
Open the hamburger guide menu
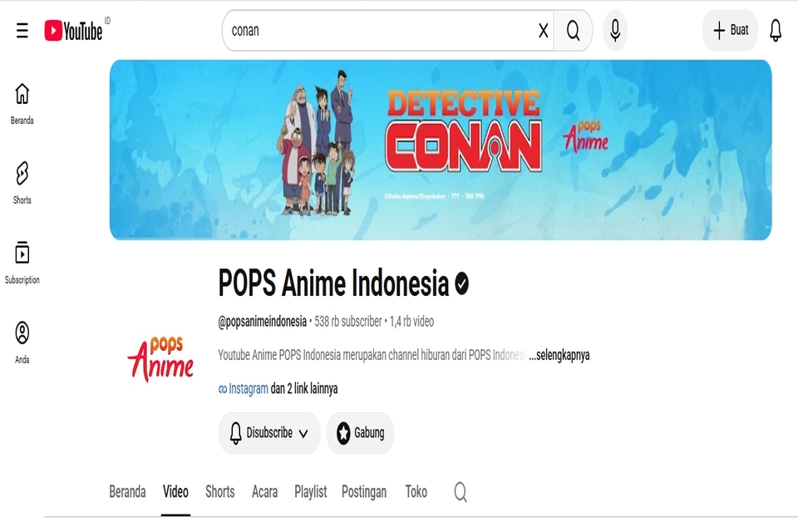click(22, 31)
